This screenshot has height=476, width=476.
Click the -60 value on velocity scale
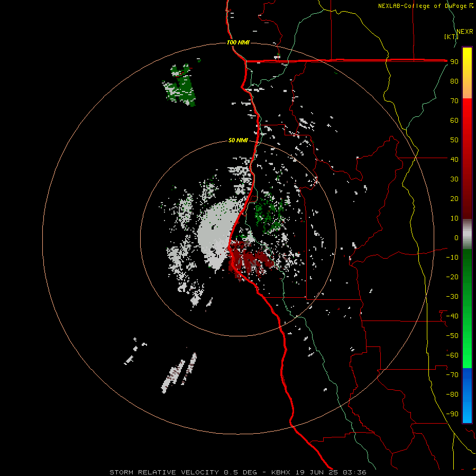coord(452,355)
